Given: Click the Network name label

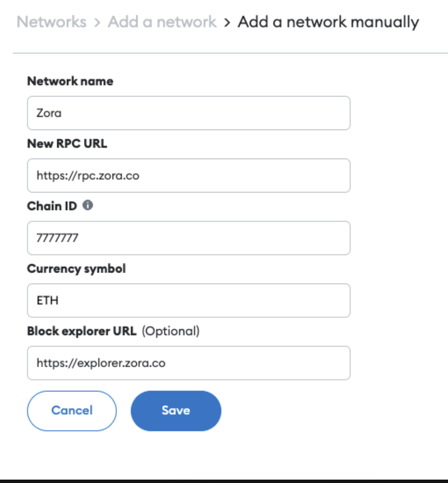Looking at the screenshot, I should pyautogui.click(x=70, y=81).
